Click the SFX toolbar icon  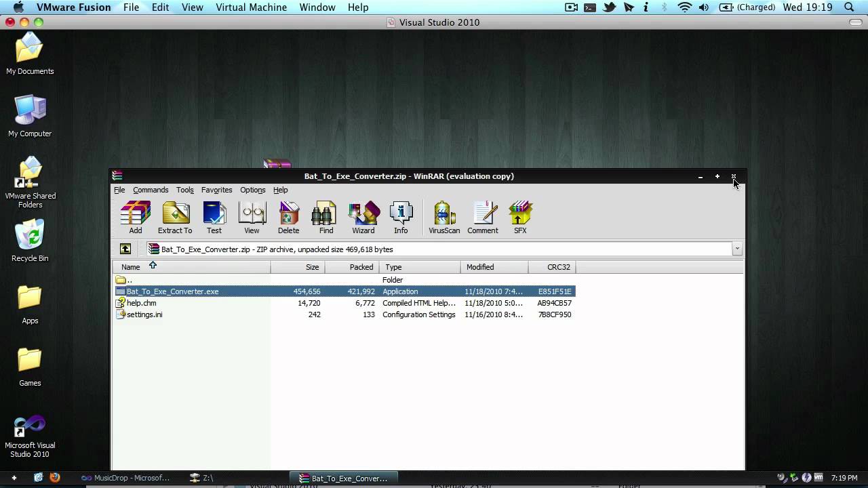click(520, 218)
